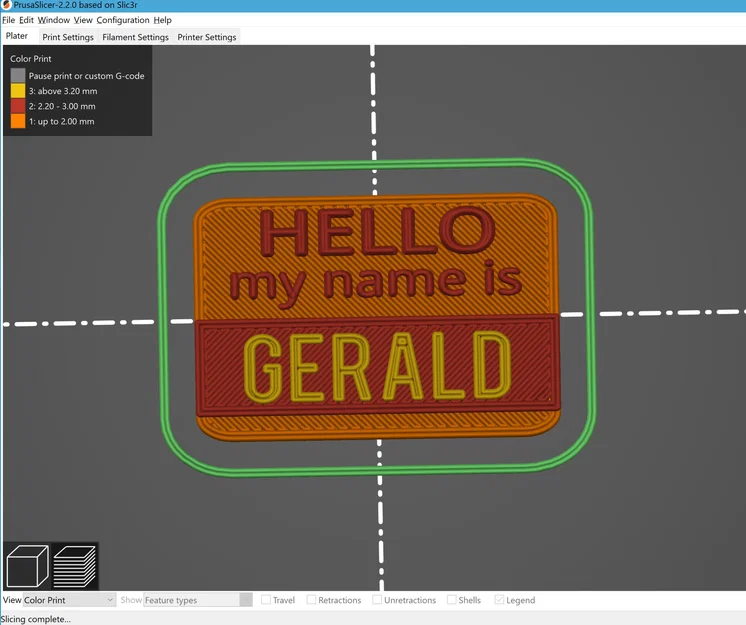Click the 'Color Print' legend title
Screen dimensions: 746x625
[x=30, y=59]
